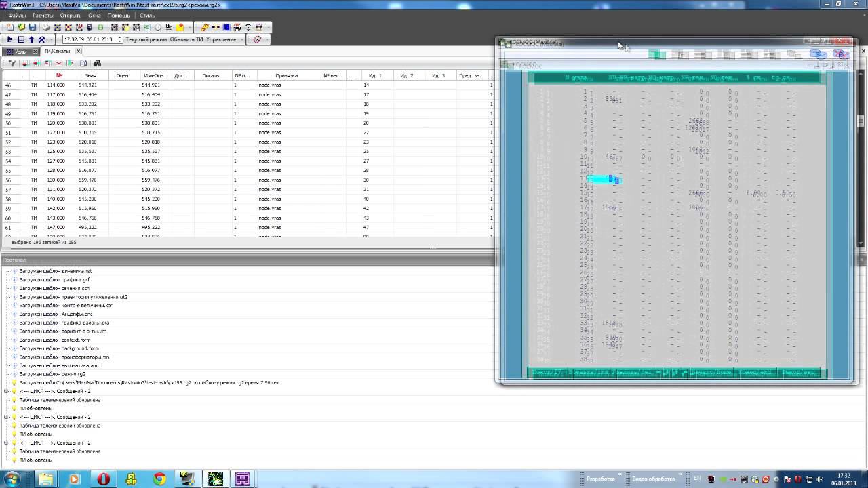Image resolution: width=868 pixels, height=488 pixels.
Task: Click the Разработка taskbar toolbar label
Action: (x=601, y=479)
